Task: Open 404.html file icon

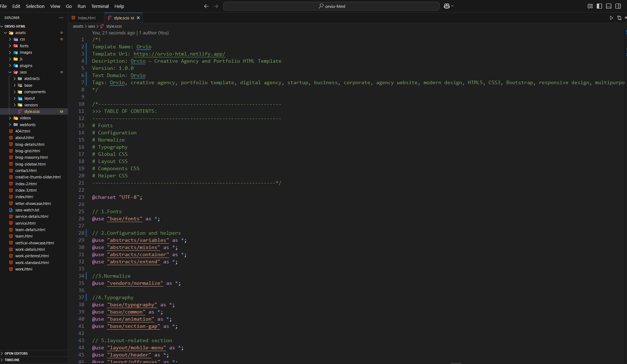Action: coord(11,131)
